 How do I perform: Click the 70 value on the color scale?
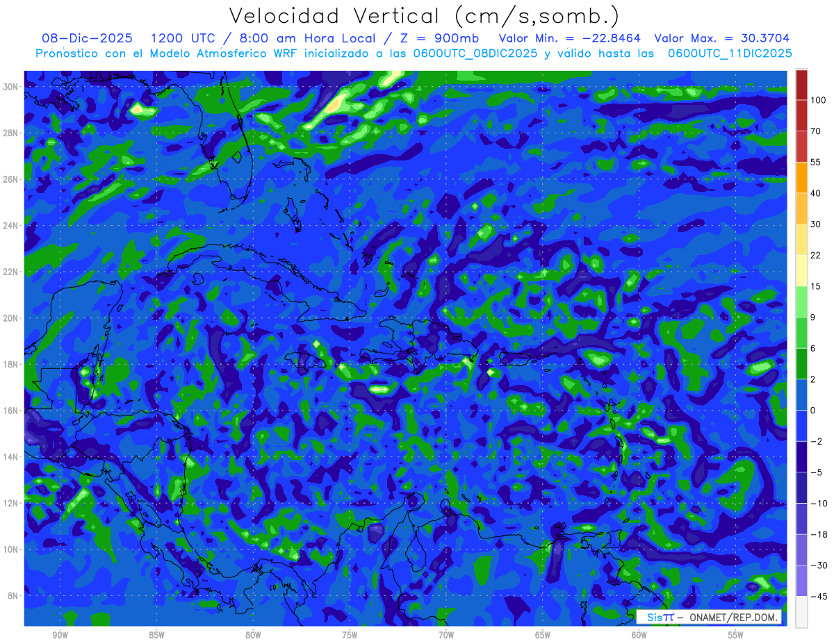click(x=816, y=131)
